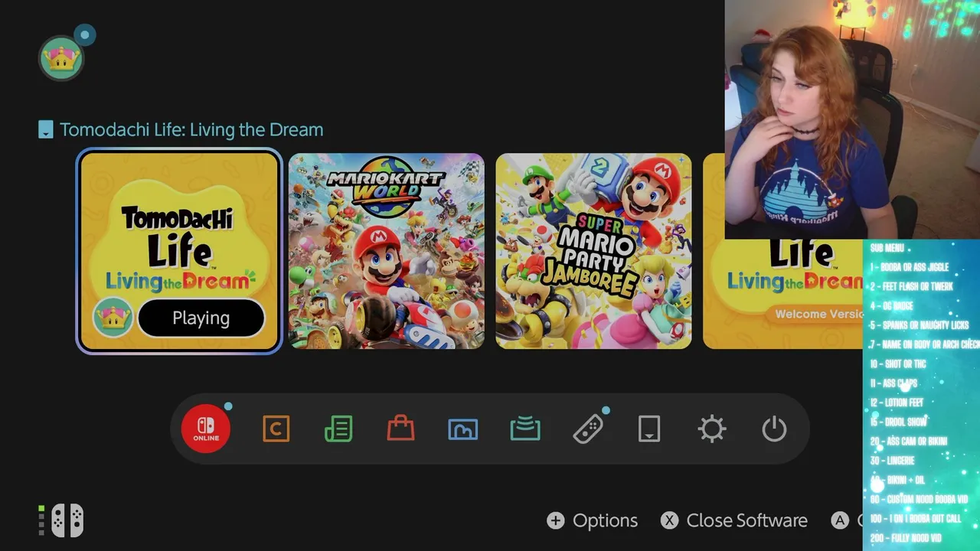
Task: Open the Virtual Game Cards icon
Action: (649, 429)
